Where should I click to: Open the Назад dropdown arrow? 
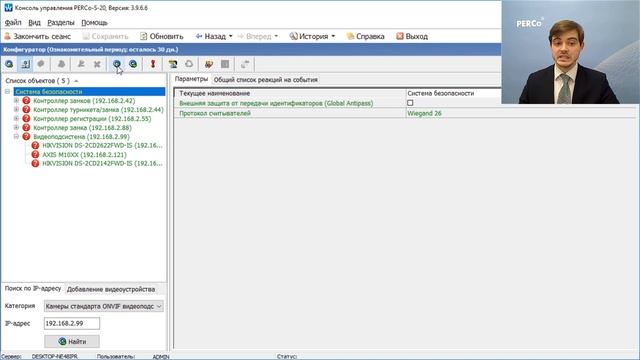(231, 36)
